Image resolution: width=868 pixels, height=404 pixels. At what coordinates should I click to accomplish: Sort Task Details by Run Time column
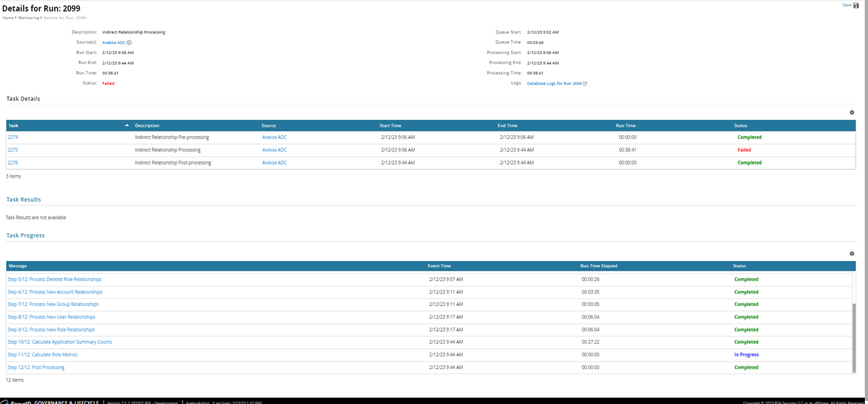click(x=625, y=125)
